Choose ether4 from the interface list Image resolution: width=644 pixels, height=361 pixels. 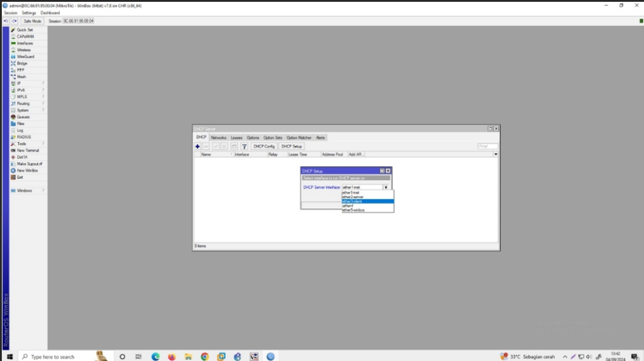coord(367,206)
